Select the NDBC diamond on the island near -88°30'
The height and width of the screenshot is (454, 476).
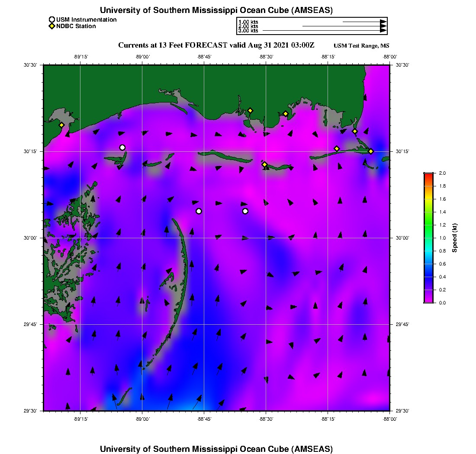265,164
